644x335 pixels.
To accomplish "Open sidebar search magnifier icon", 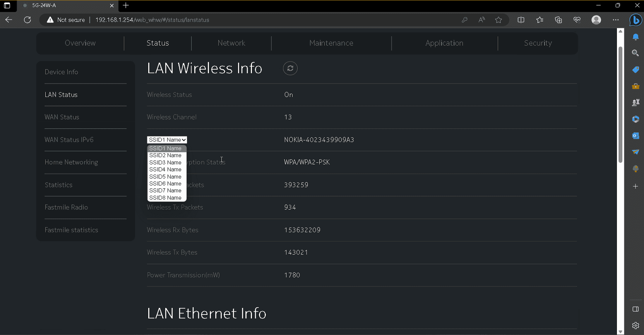I will point(635,53).
